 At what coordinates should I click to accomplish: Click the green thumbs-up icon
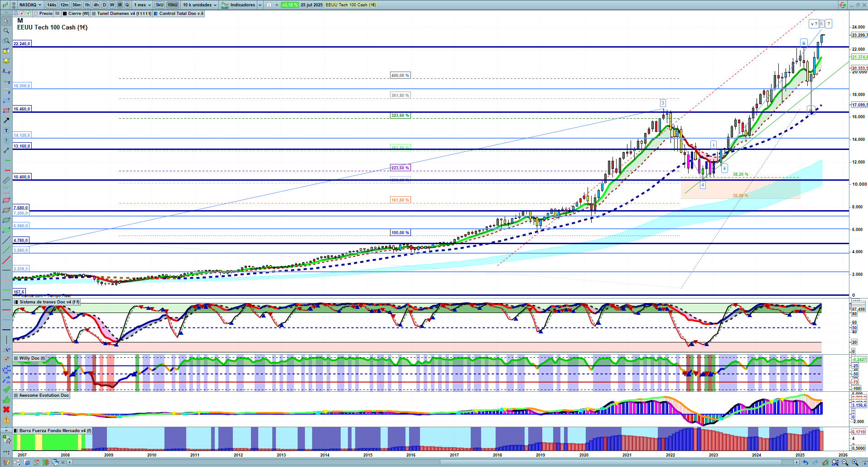(6, 400)
